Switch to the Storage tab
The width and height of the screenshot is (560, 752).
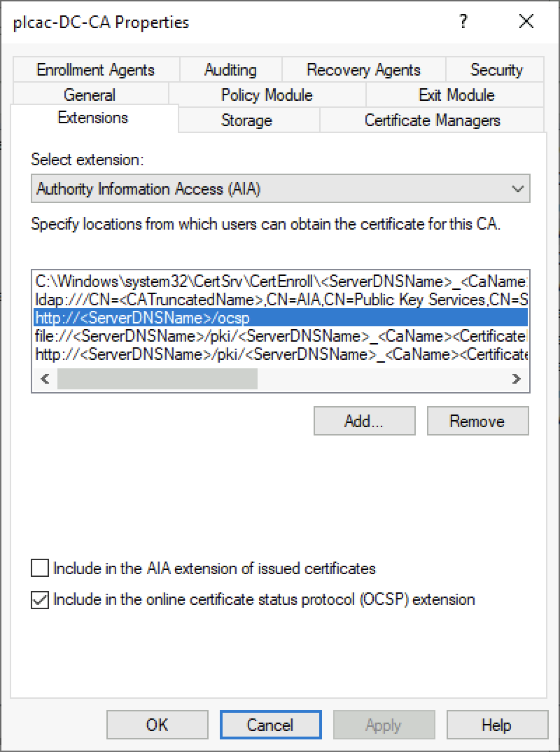(246, 120)
